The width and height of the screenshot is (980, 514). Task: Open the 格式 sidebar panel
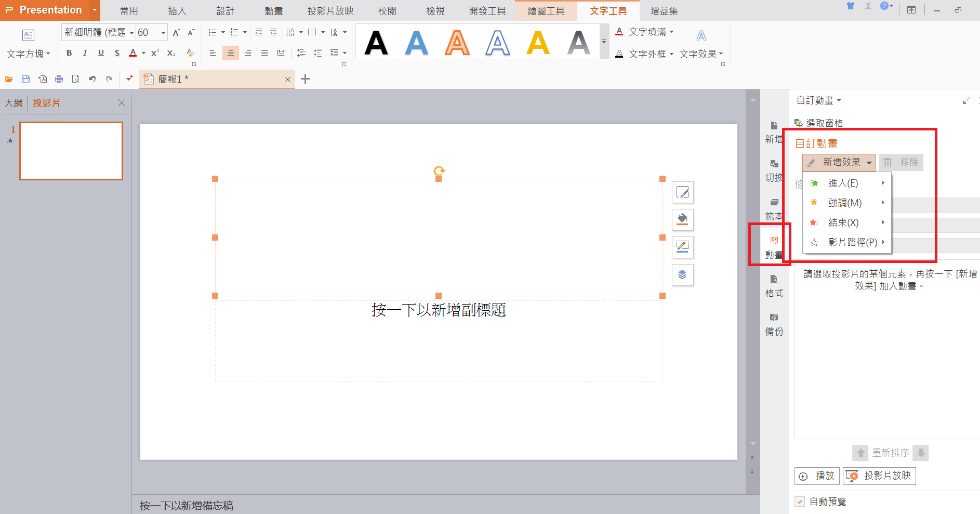(x=774, y=286)
